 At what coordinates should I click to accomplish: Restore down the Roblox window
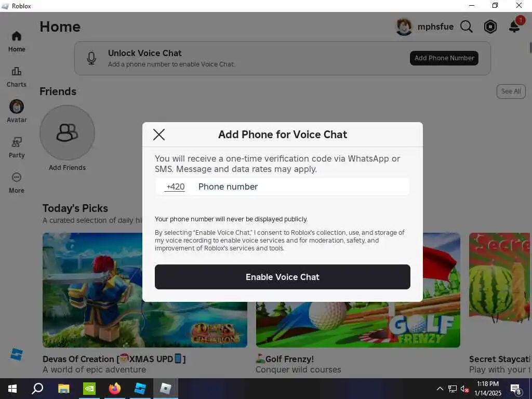495,5
